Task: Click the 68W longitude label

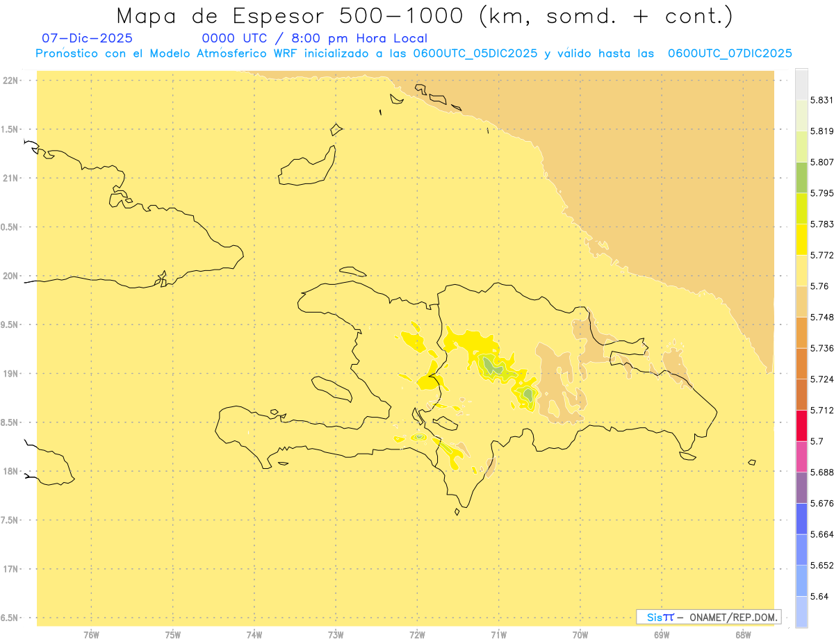Action: [x=743, y=634]
